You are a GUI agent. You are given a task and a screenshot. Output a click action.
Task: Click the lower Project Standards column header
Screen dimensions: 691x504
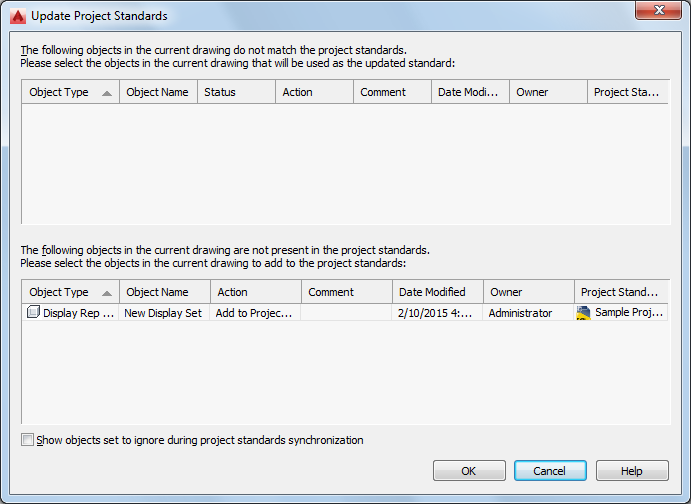pyautogui.click(x=620, y=292)
